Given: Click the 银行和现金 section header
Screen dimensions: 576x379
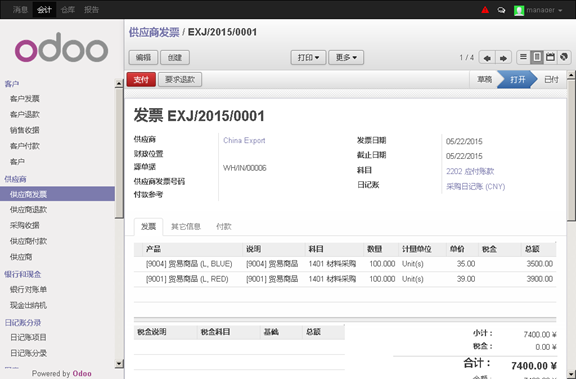Looking at the screenshot, I should click(x=23, y=274).
